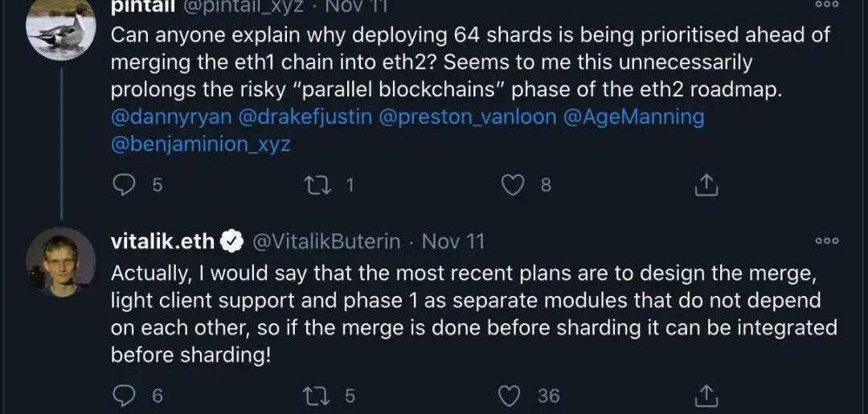This screenshot has height=414, width=868.
Task: Open the @drakefjustin mention
Action: pyautogui.click(x=305, y=117)
